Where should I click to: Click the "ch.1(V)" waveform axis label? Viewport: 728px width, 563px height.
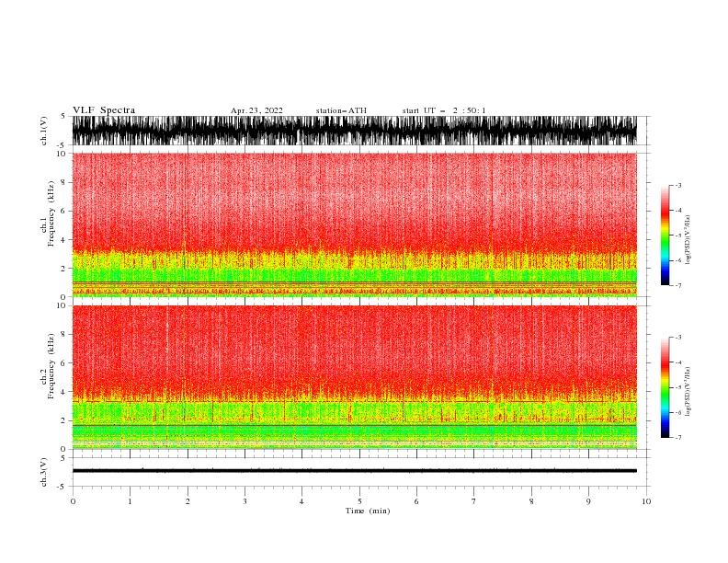point(44,131)
